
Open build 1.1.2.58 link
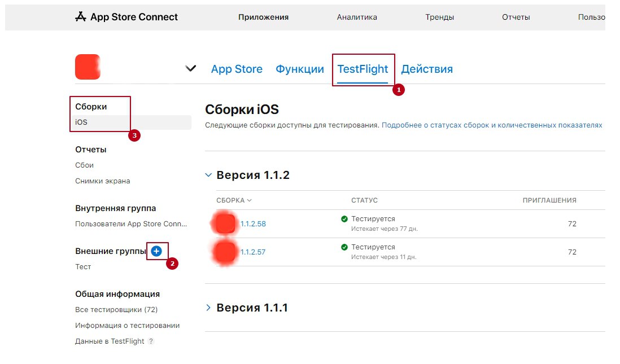click(x=253, y=223)
